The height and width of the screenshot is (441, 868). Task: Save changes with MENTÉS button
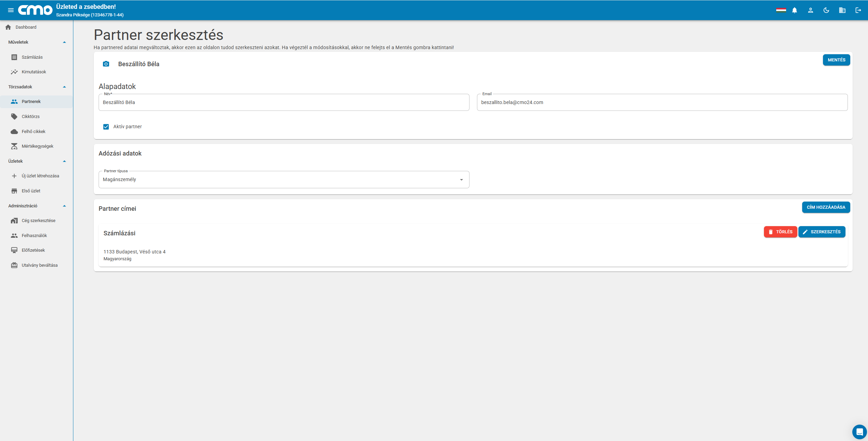[x=836, y=60]
